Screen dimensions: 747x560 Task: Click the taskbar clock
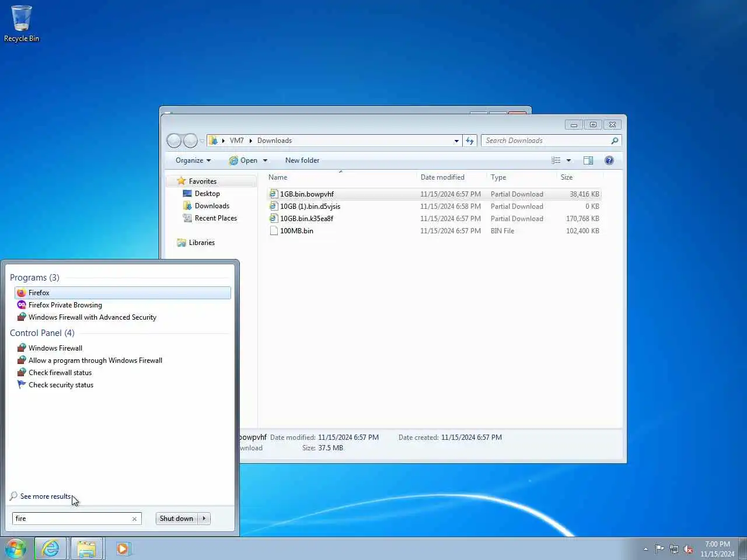[x=717, y=549]
